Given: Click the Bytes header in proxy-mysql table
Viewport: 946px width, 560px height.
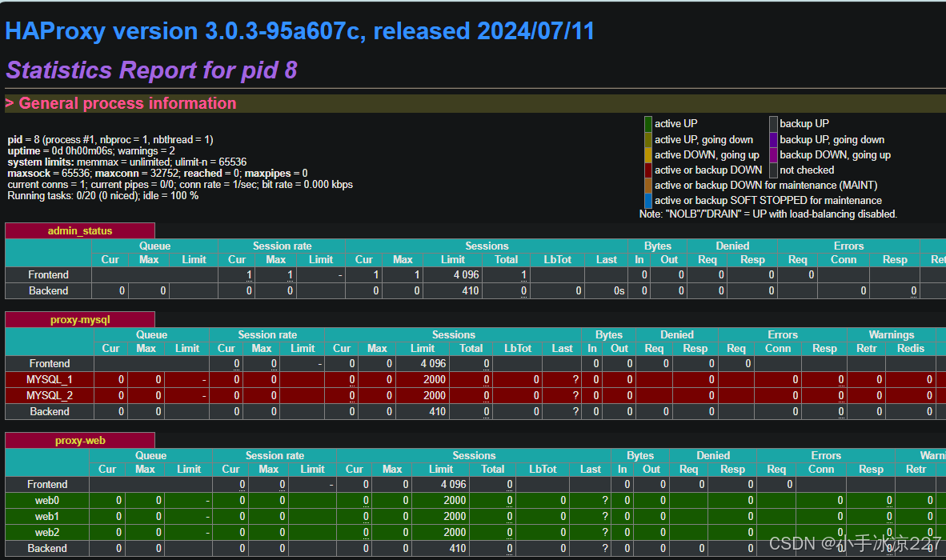Looking at the screenshot, I should pos(609,334).
